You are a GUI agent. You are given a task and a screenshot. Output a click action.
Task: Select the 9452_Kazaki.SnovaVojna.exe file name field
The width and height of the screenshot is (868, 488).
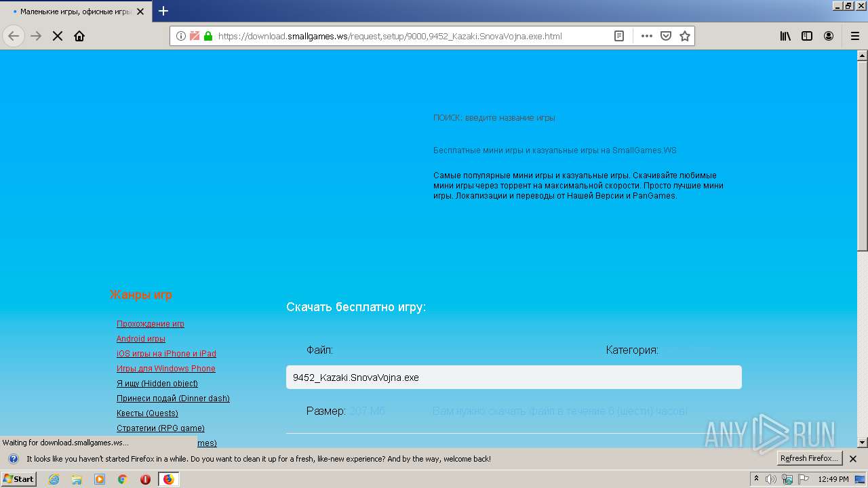click(x=514, y=378)
